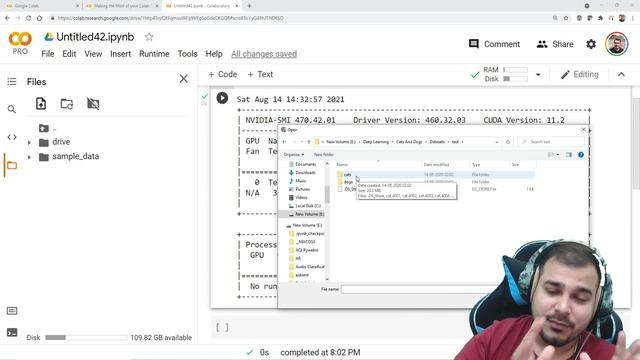Open the Help menu
640x360 pixels.
pyautogui.click(x=214, y=54)
